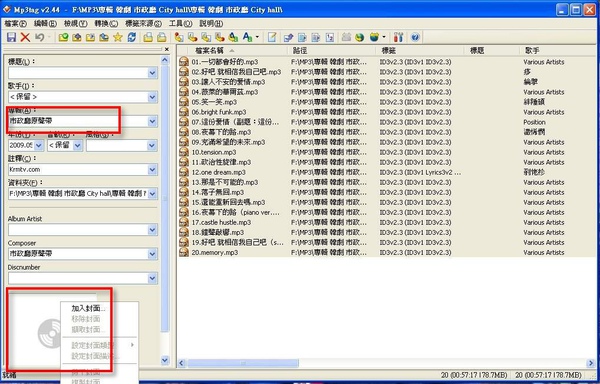Open the 標籤來源(S) menu
Screen dimensions: 600x384
(143, 24)
